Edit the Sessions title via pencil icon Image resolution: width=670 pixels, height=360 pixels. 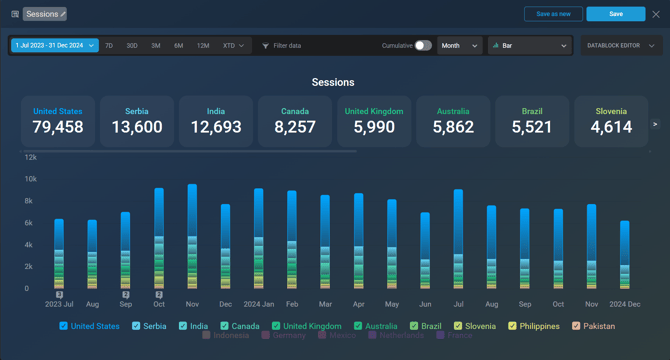63,14
